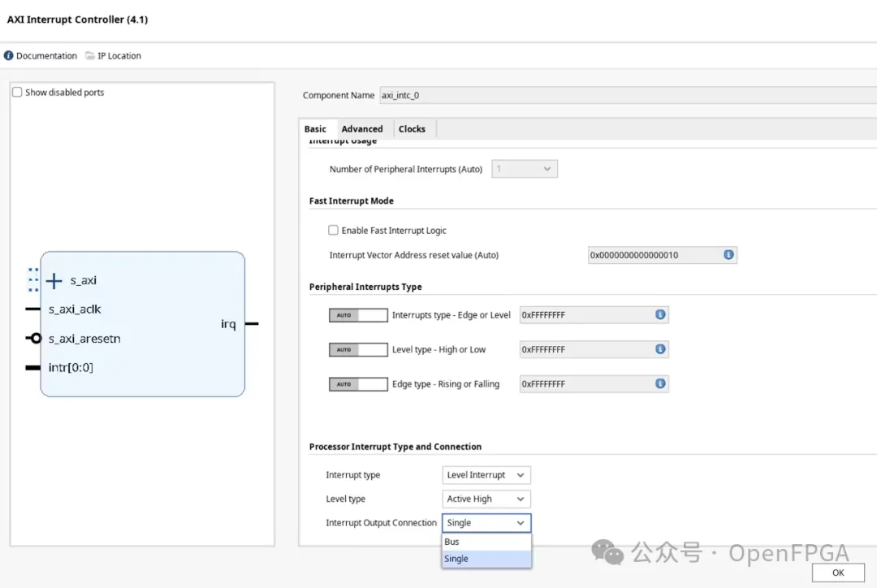Expand the s_axi bus plus icon
This screenshot has width=877, height=588.
(x=54, y=281)
